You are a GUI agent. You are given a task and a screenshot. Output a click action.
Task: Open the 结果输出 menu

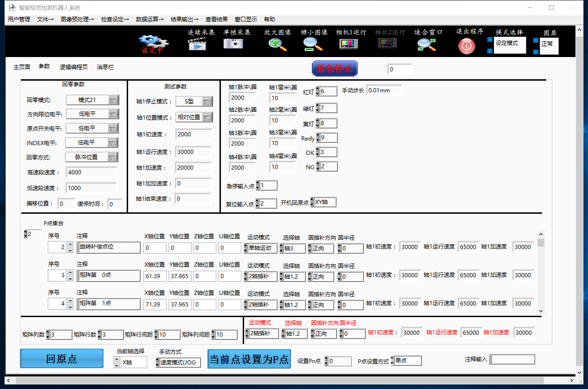tap(185, 19)
